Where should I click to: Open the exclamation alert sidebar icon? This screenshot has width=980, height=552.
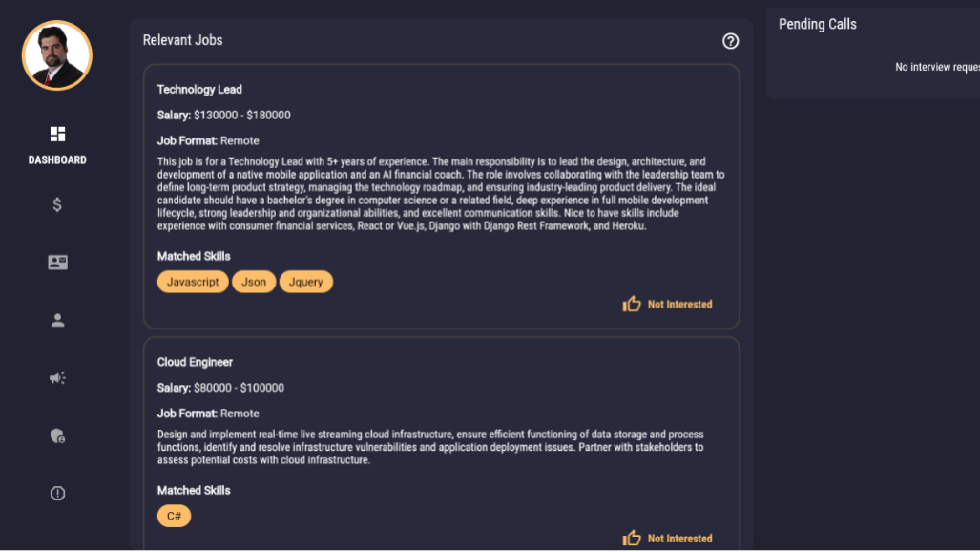tap(57, 494)
